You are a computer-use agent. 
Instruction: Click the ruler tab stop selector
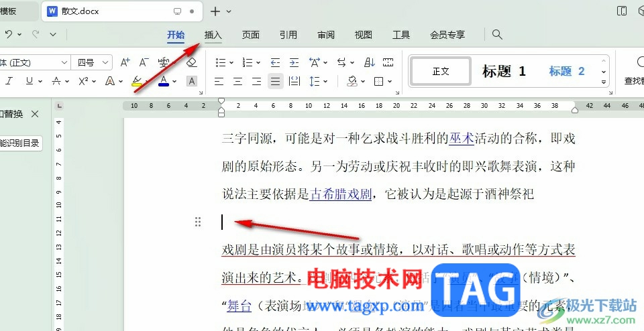tap(60, 107)
